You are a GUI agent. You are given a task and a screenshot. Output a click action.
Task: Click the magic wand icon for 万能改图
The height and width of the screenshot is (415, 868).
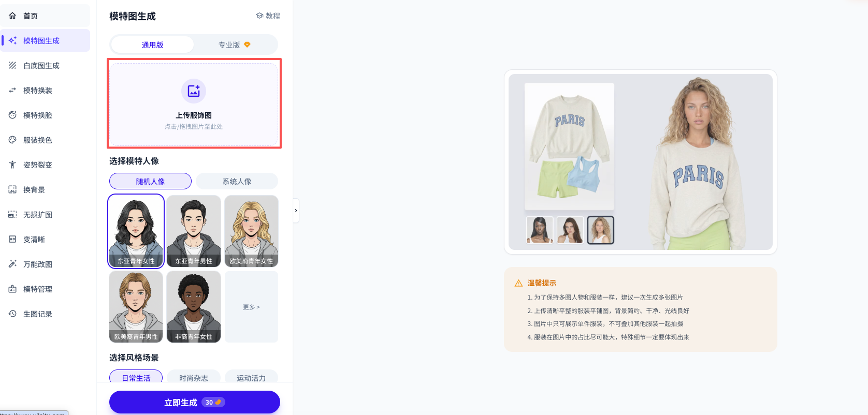12,264
